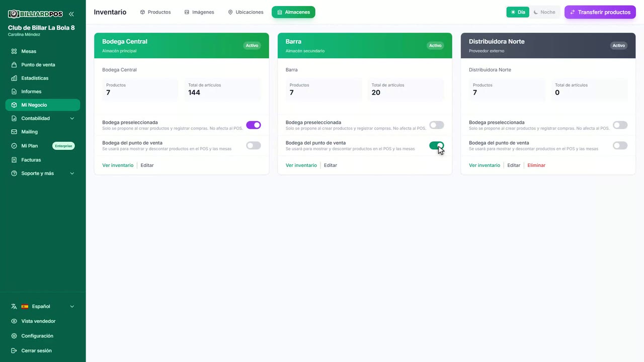Viewport: 644px width, 362px height.
Task: Switch to Noche theme
Action: click(544, 12)
